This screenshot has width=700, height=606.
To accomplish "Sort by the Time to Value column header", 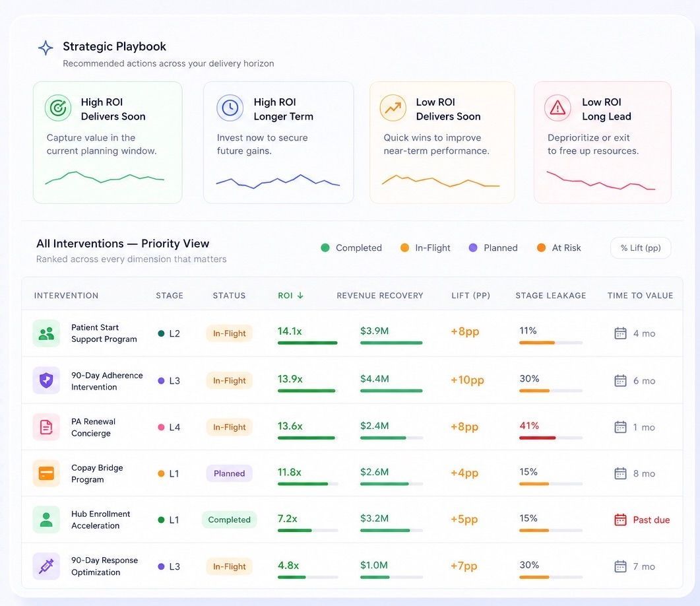I will coord(640,295).
